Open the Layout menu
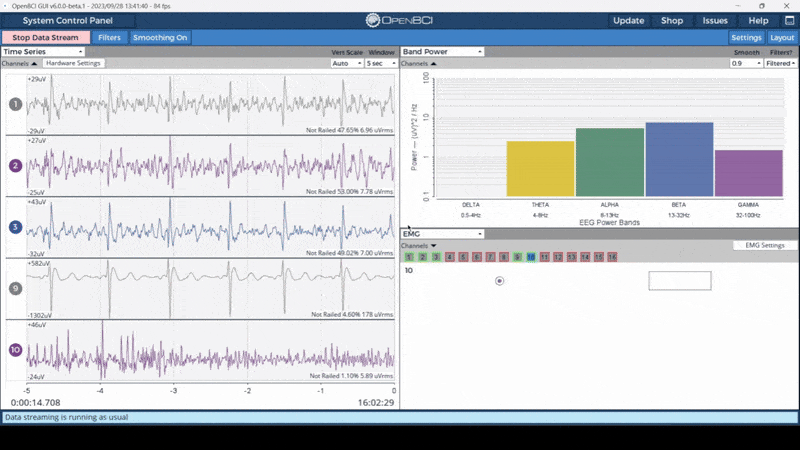This screenshot has width=800, height=450. click(782, 38)
